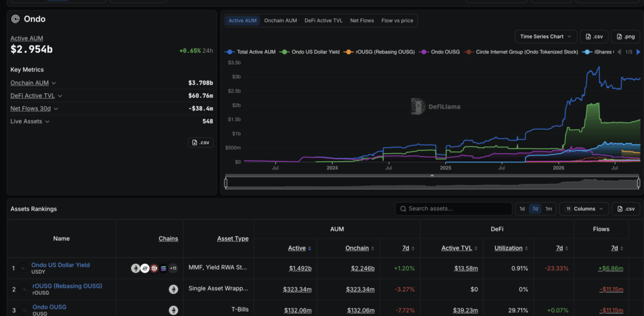Open the Time Series Chart dropdown
The image size is (644, 316).
546,37
